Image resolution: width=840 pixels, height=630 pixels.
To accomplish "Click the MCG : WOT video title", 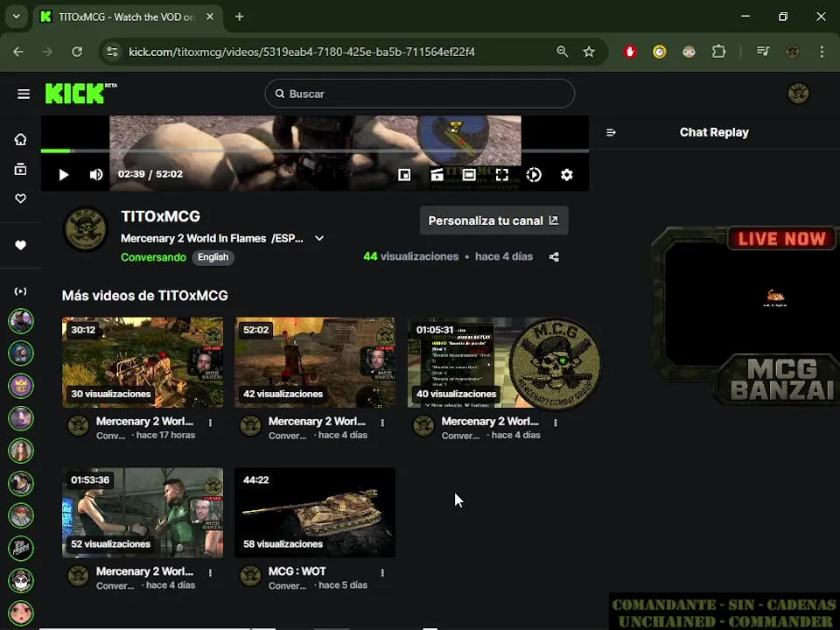I will 297,571.
